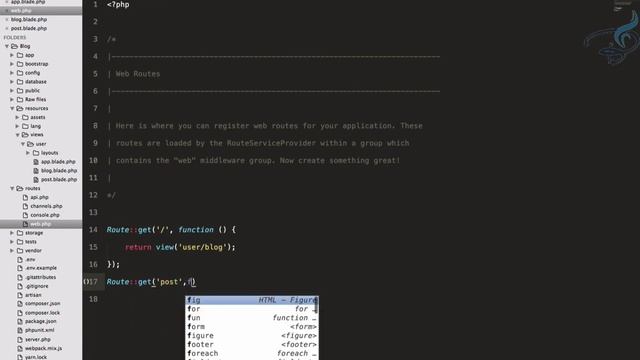640x360 pixels.
Task: Open the .gitattributes file
Action: [x=40, y=277]
